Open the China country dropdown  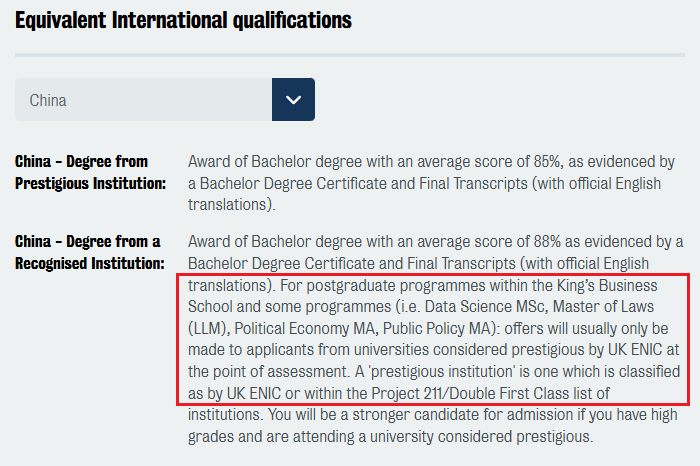point(165,99)
